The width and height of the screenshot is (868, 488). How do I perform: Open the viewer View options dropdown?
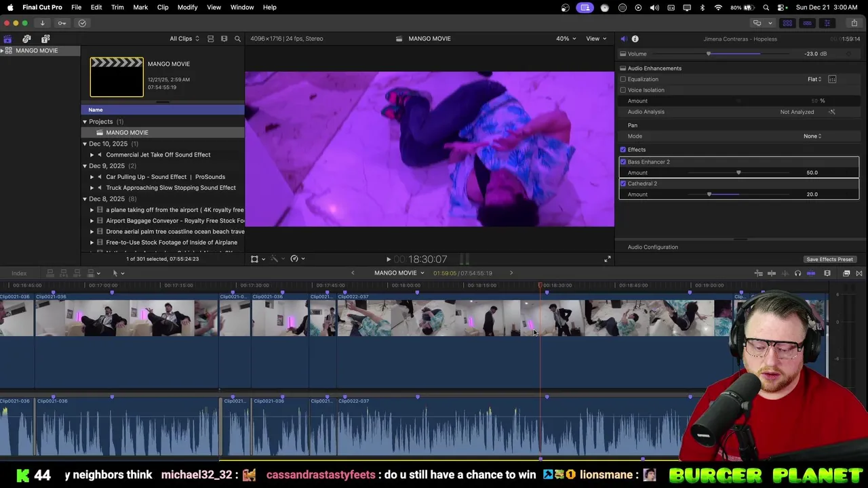[596, 39]
